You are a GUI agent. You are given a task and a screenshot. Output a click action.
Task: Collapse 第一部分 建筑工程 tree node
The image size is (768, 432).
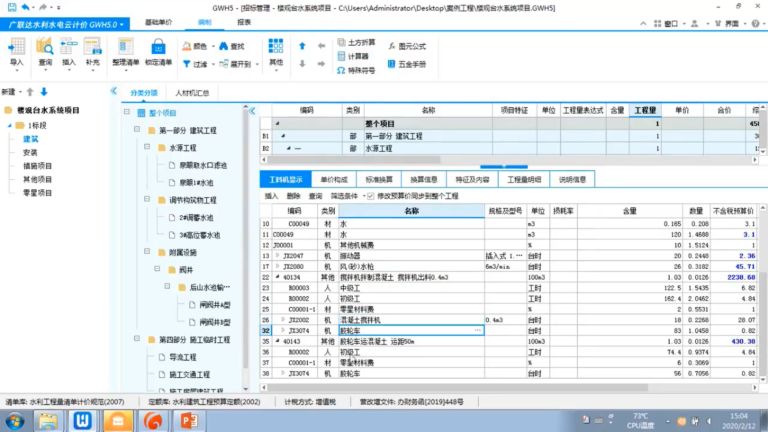click(137, 130)
